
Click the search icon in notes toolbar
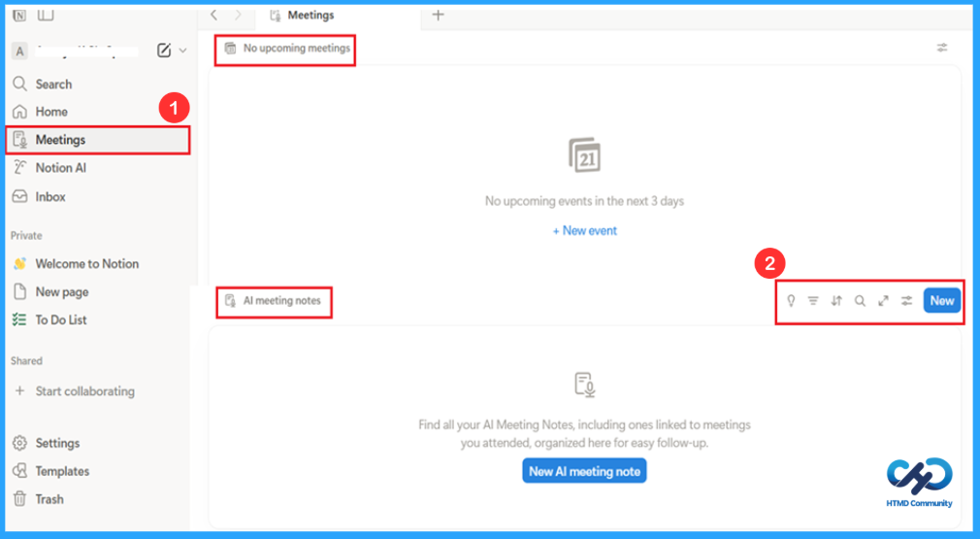point(860,301)
